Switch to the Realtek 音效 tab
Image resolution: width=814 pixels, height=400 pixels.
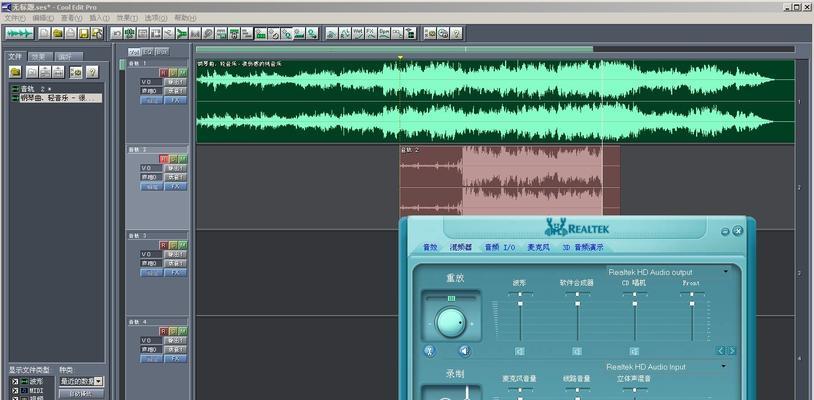tap(430, 247)
